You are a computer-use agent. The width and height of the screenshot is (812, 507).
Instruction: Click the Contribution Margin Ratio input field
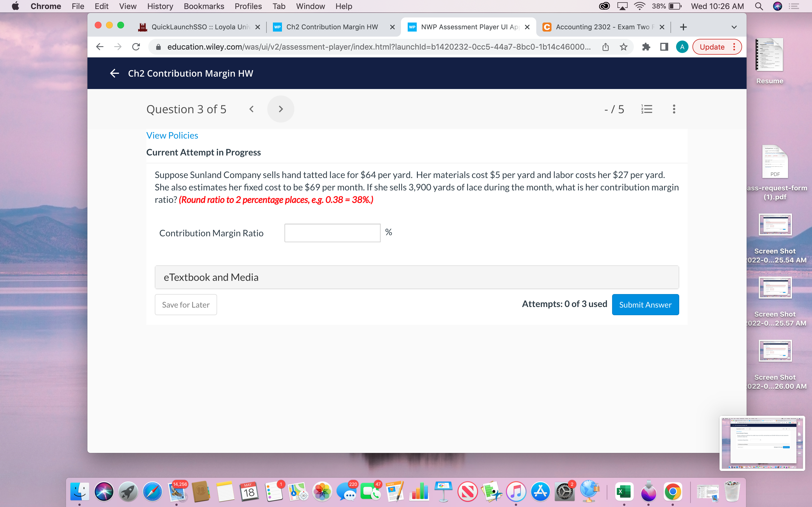point(332,232)
